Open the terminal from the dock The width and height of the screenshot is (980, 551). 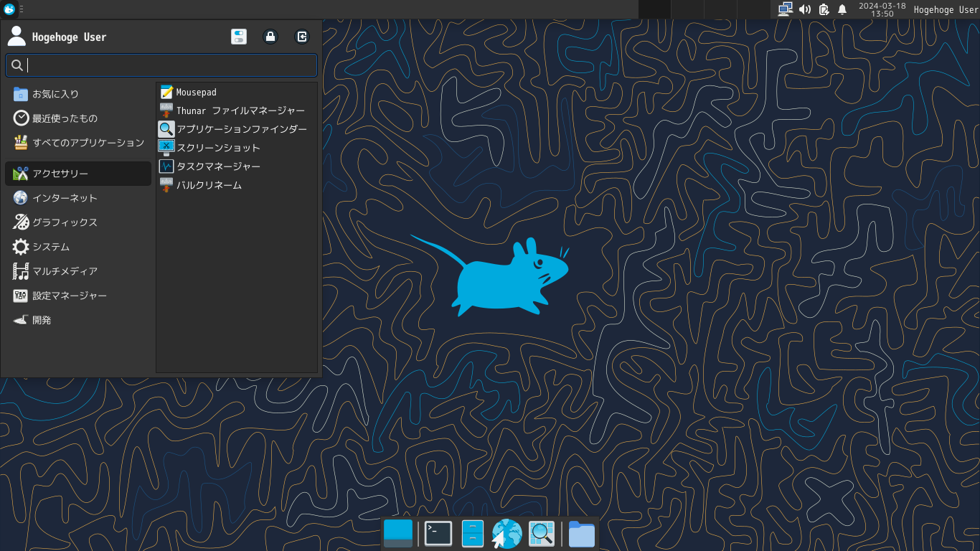(x=438, y=533)
